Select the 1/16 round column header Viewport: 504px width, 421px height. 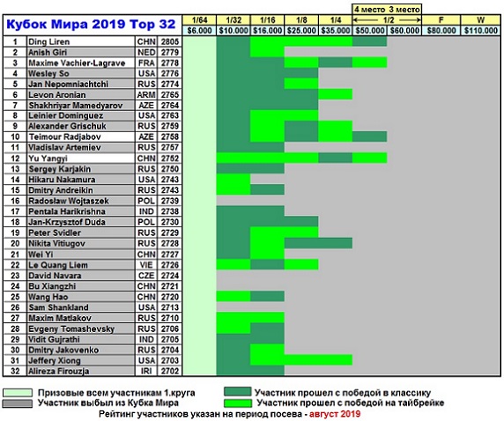pos(268,20)
